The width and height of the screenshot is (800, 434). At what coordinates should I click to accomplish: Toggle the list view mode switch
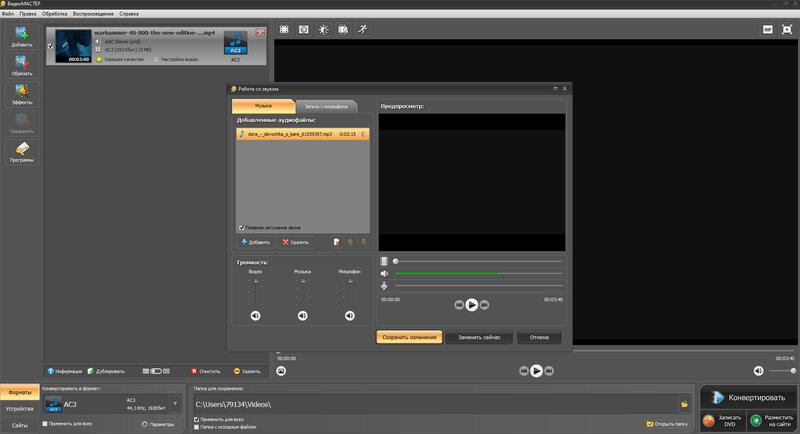156,371
